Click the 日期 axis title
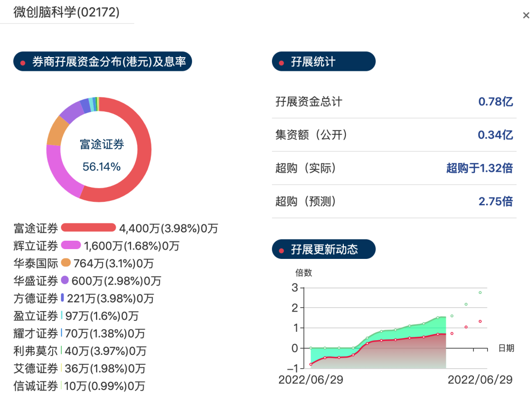 coord(506,348)
